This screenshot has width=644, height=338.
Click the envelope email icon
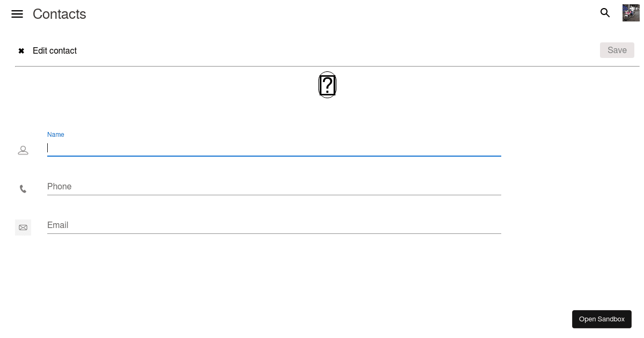coord(23,227)
